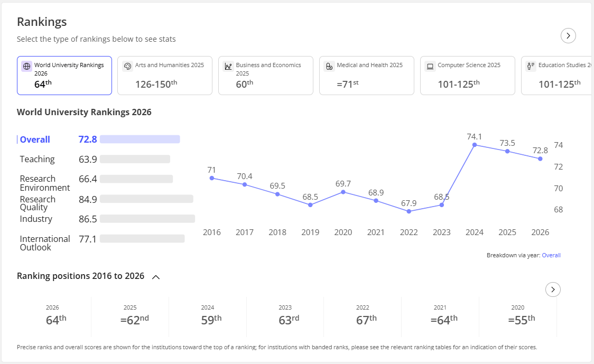Open the Breakdown via year Overall selector
Image resolution: width=594 pixels, height=364 pixels.
coord(551,255)
